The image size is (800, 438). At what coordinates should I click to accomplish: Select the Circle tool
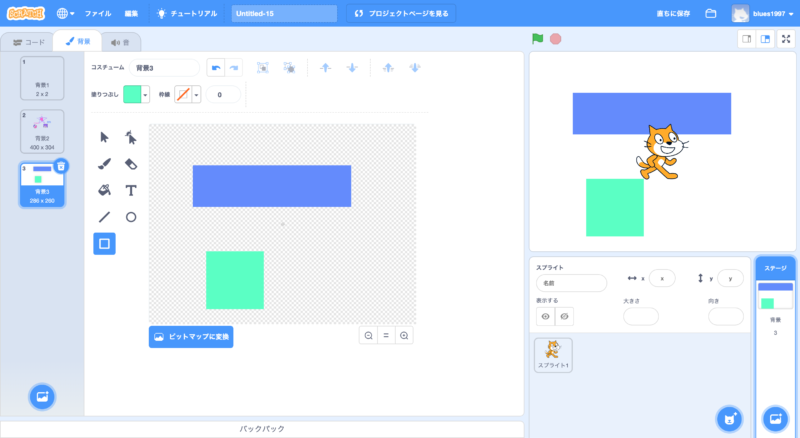click(131, 216)
